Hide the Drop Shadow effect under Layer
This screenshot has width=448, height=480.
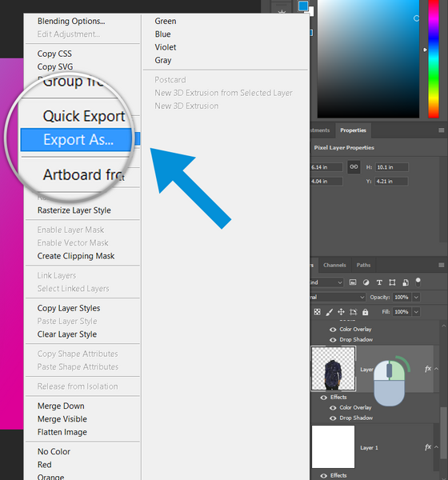click(x=333, y=418)
